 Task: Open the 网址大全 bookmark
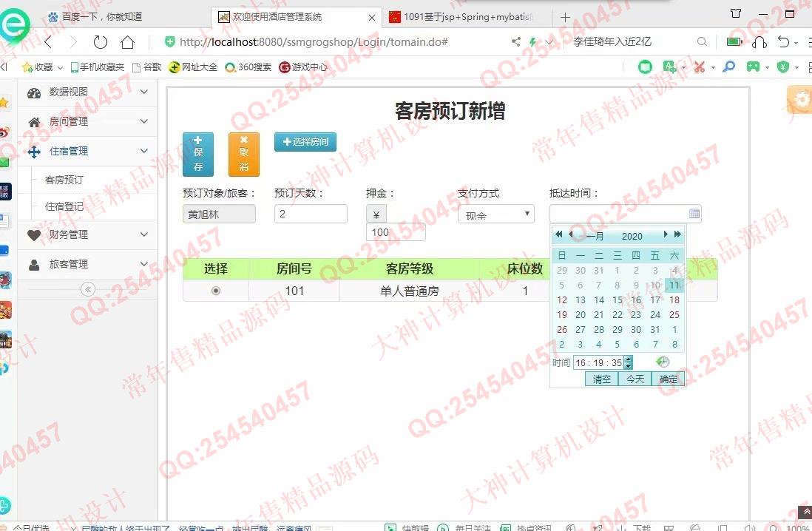click(193, 67)
